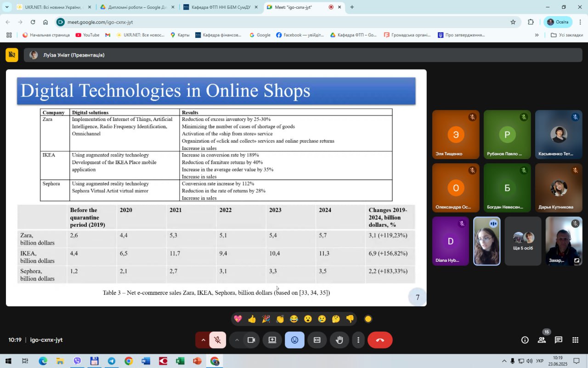Screen dimensions: 588x368
Task: Open Gmail bookmark icon
Action: [x=108, y=35]
